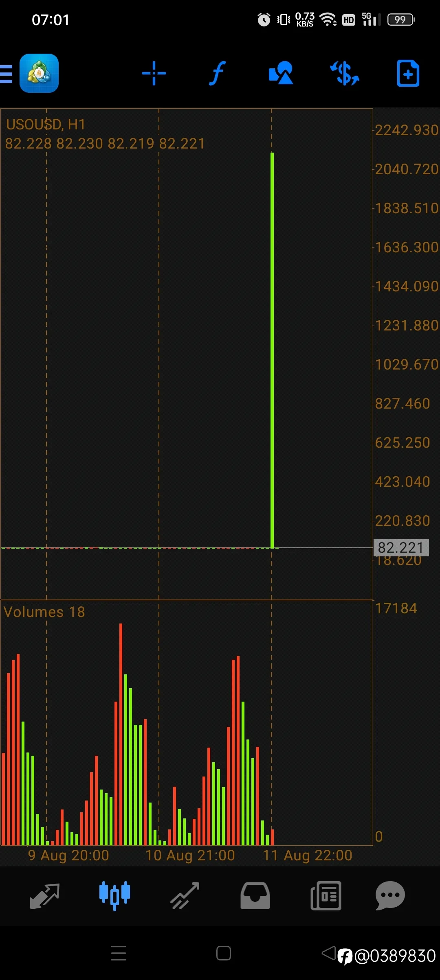
Task: Create new order with plus icon
Action: point(408,73)
